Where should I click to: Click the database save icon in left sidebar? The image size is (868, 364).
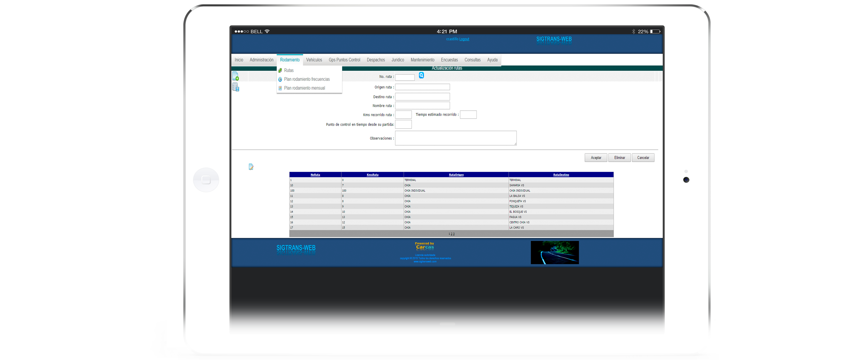click(236, 87)
